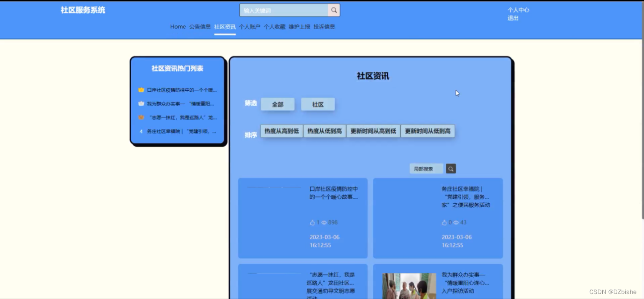
Task: Click photo thumbnail on 我为群众办实事 card
Action: [409, 286]
